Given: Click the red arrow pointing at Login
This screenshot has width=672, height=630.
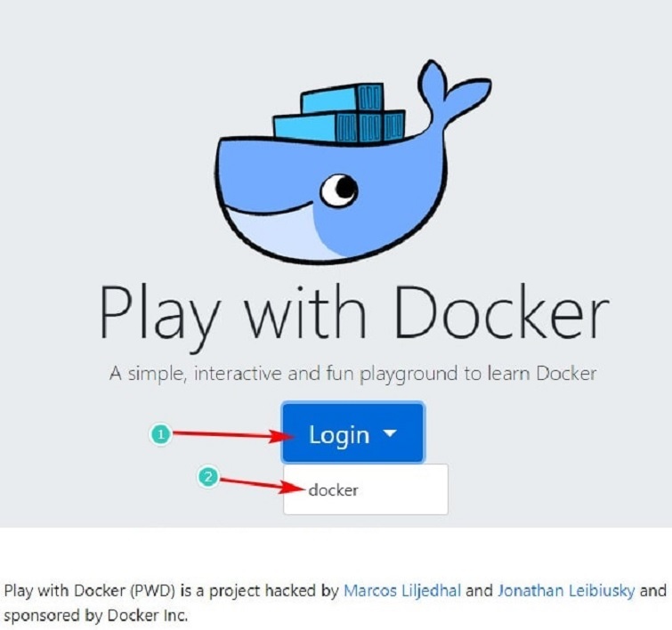Looking at the screenshot, I should [x=231, y=435].
